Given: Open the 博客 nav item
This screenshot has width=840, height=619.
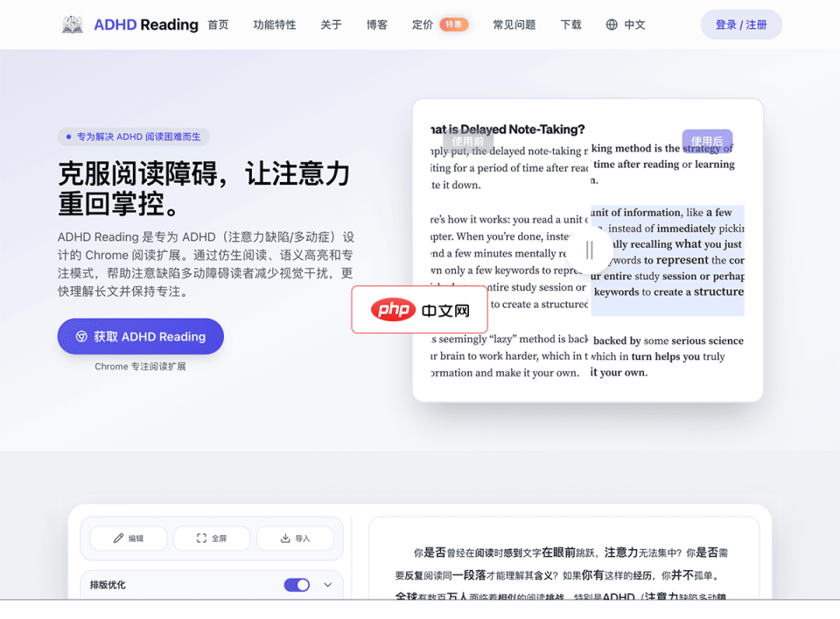Looking at the screenshot, I should [x=376, y=25].
